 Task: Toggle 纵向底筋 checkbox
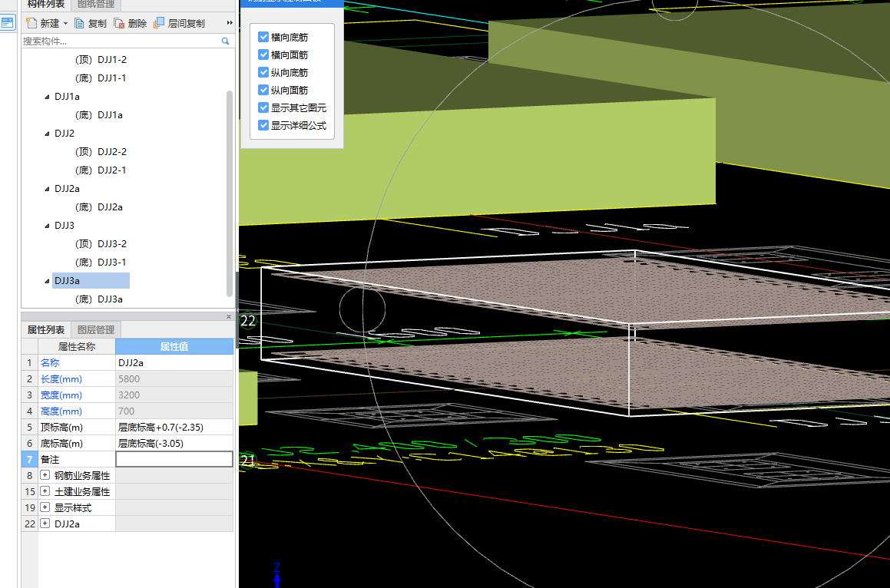point(263,72)
